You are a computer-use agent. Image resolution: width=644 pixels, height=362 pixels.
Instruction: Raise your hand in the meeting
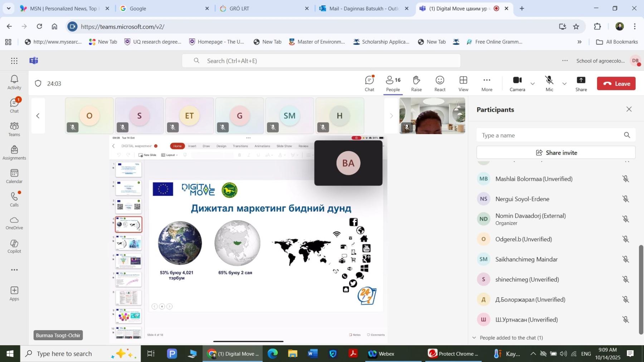pos(416,84)
